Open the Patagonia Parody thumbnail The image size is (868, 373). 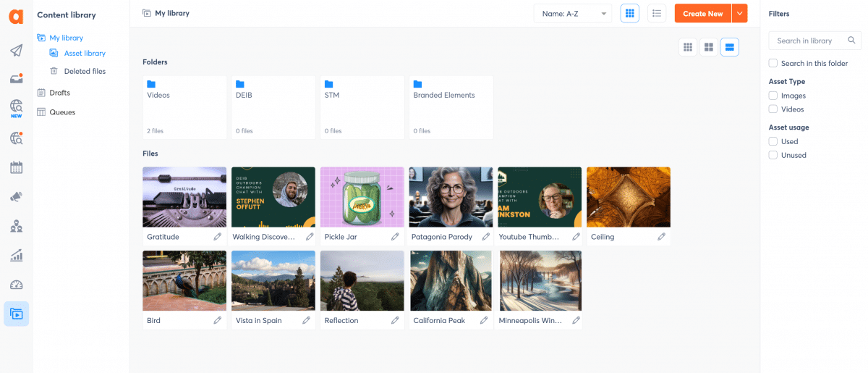451,197
